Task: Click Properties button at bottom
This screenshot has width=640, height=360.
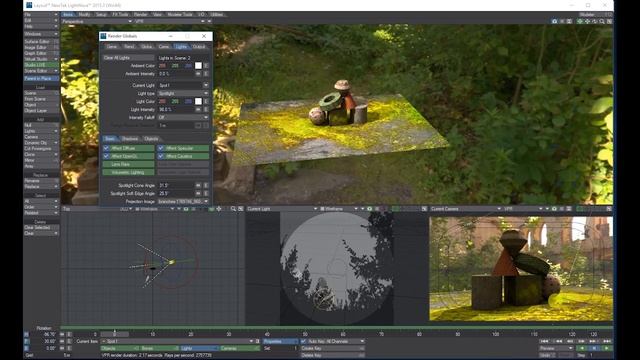Action: pos(280,341)
